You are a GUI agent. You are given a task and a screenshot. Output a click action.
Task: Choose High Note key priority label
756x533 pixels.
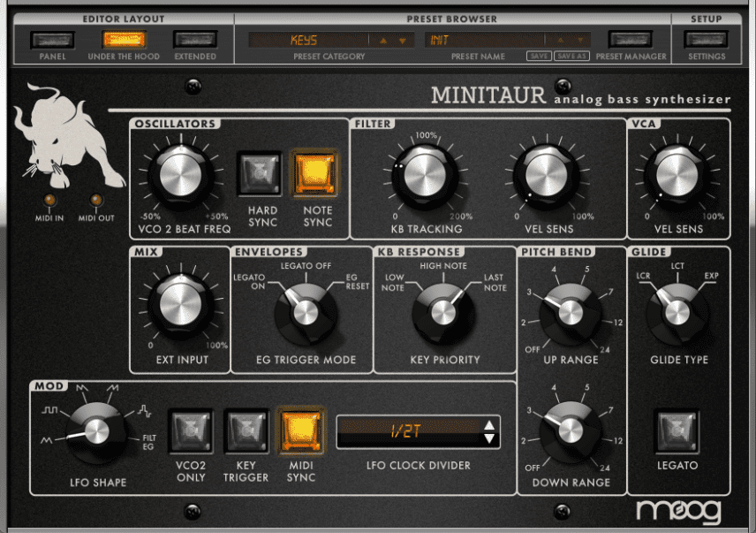(443, 266)
